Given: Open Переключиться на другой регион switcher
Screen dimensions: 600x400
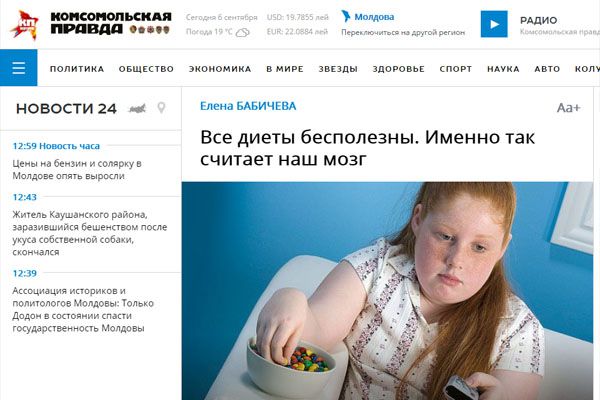Looking at the screenshot, I should [403, 33].
